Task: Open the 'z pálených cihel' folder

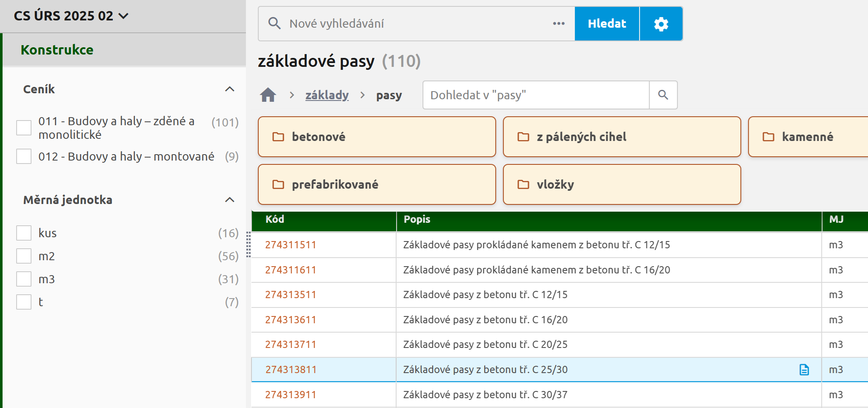Action: 622,137
